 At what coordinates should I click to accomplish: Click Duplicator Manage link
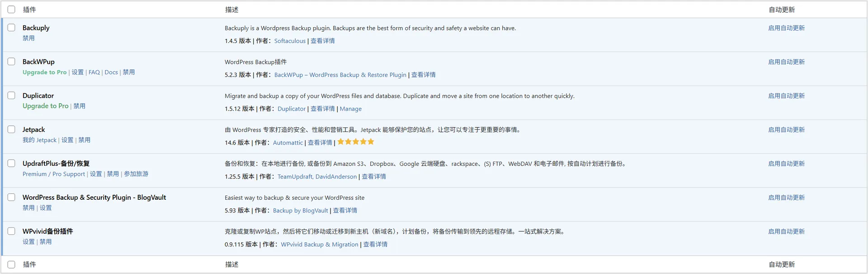point(350,109)
